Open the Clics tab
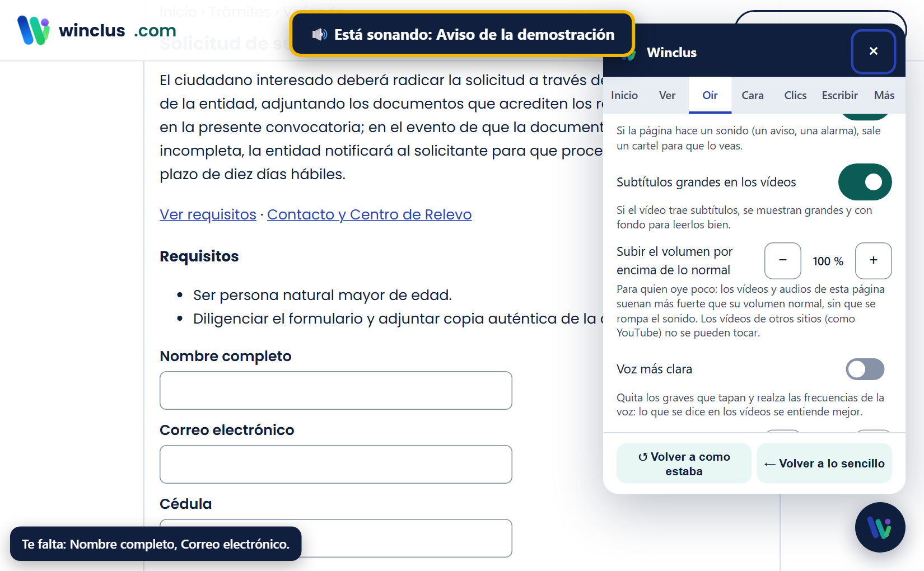 click(795, 95)
